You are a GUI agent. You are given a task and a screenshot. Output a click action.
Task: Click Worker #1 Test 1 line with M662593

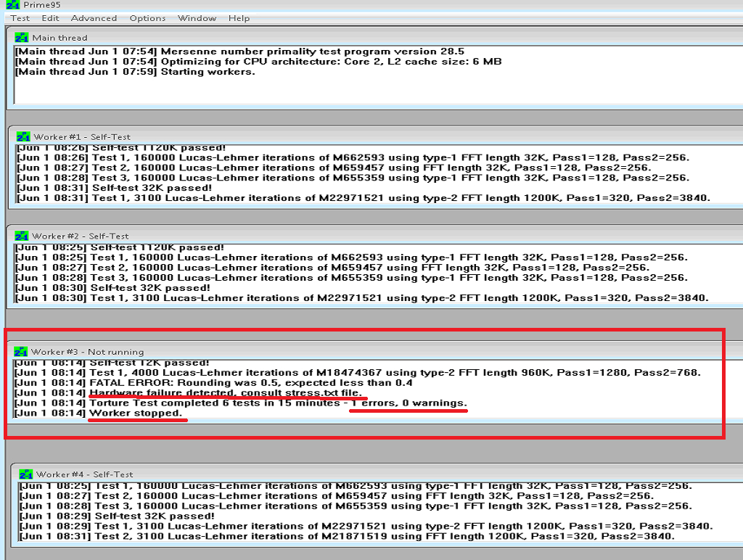click(x=353, y=157)
